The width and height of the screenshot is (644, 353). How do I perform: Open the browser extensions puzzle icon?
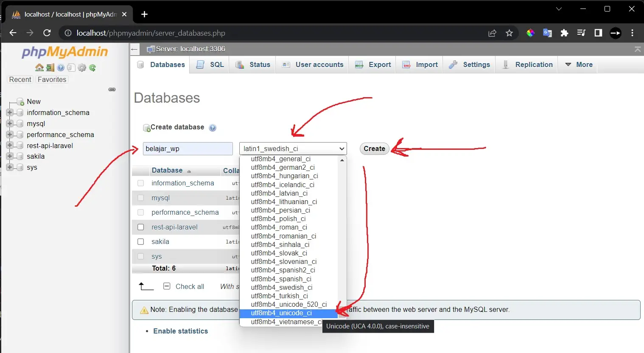pos(564,33)
